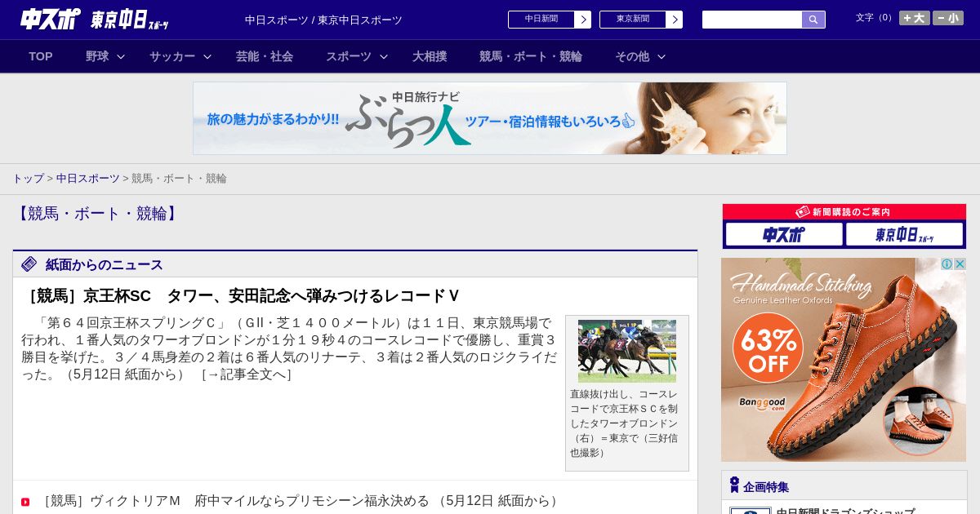Open スポーツ navigation menu
The width and height of the screenshot is (980, 514).
[x=349, y=56]
